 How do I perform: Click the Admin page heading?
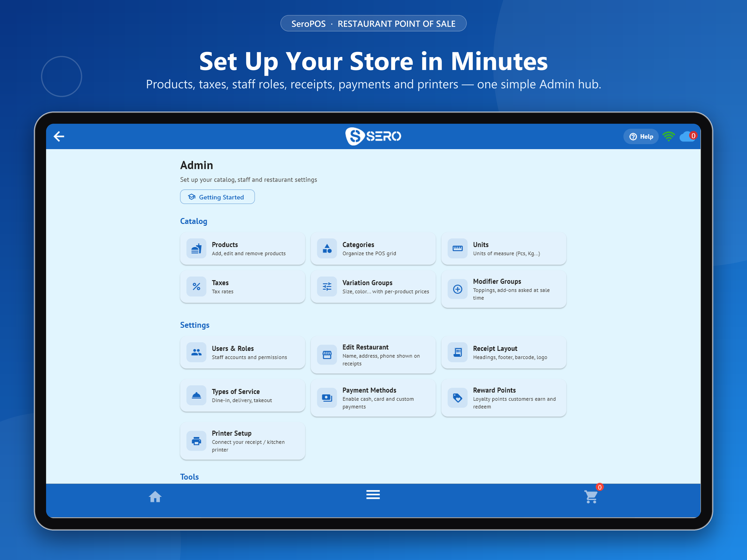point(197,165)
